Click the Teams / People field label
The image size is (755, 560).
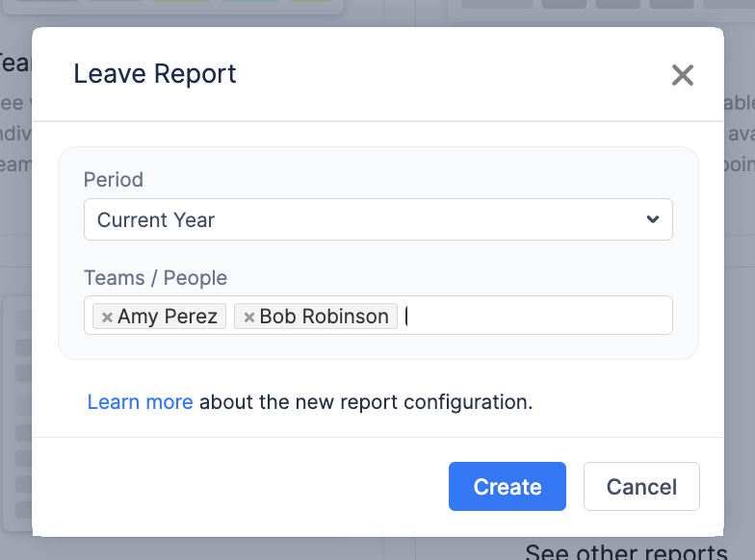(155, 278)
